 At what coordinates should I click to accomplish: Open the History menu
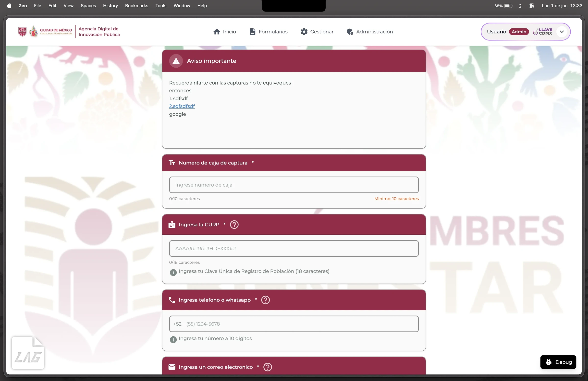[x=110, y=5]
